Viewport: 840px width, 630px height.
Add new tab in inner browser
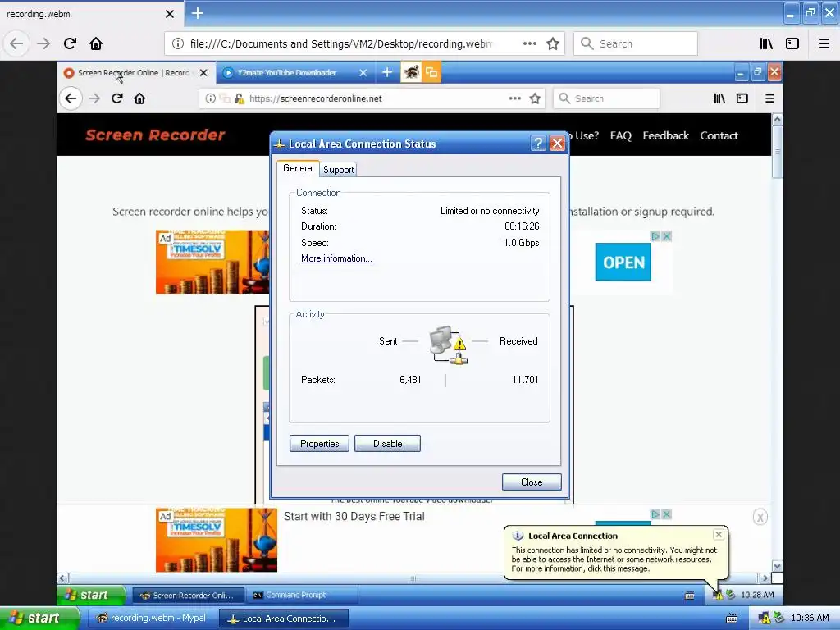pos(387,72)
